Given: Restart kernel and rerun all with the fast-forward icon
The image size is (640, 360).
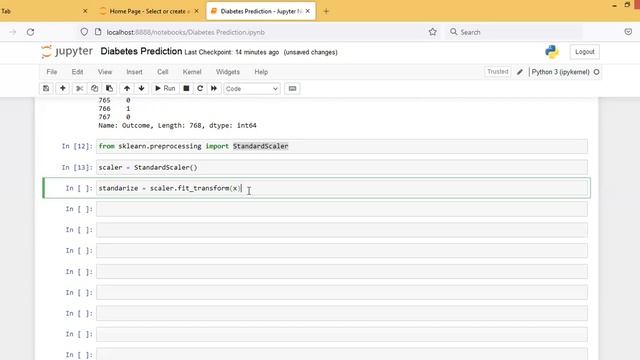Looking at the screenshot, I should [213, 89].
